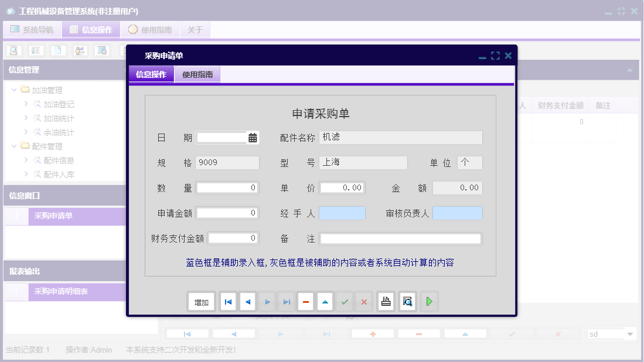Jump to the last record
The image size is (644, 362).
pyautogui.click(x=287, y=301)
